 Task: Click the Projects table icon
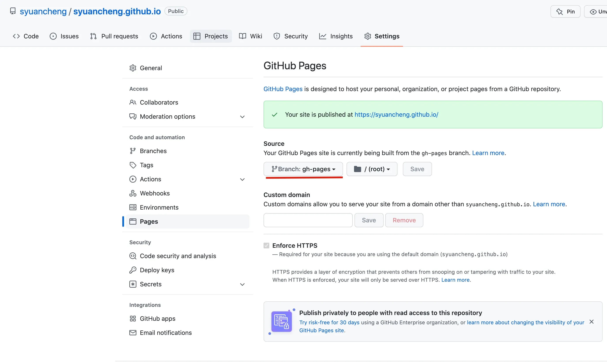pos(197,36)
